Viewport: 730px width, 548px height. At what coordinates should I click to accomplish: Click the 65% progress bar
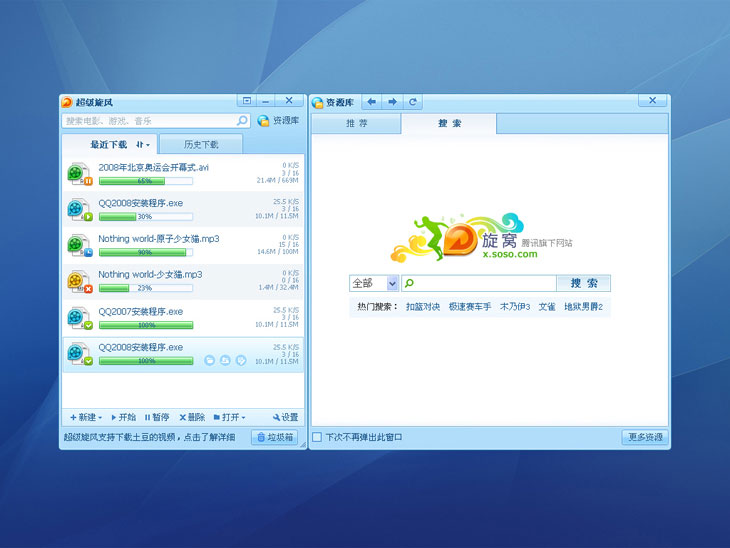click(x=146, y=181)
